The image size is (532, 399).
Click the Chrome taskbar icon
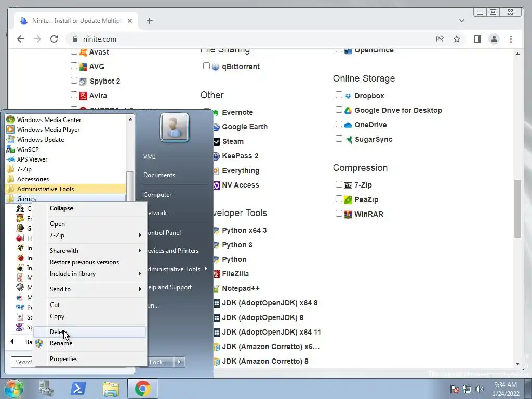pos(142,389)
